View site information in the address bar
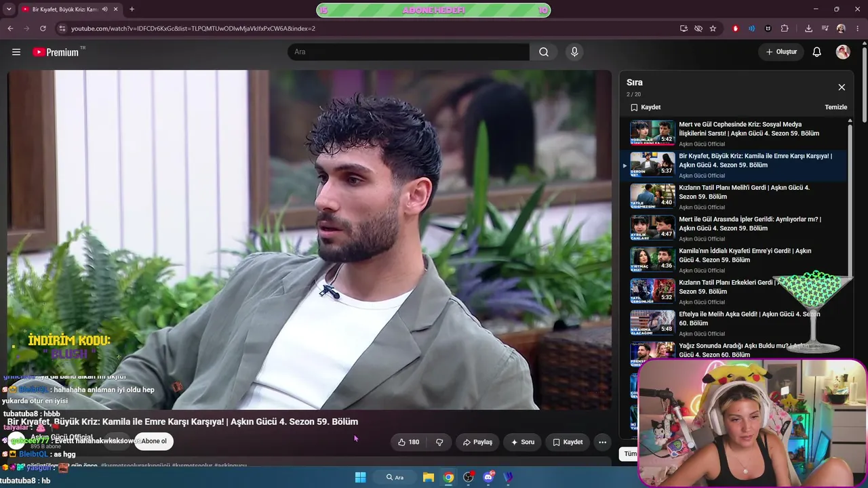 tap(62, 28)
